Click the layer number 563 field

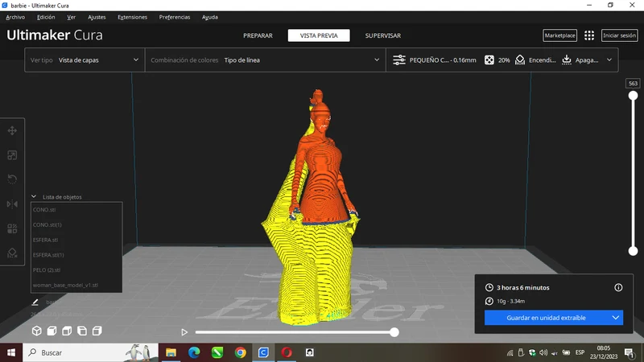[633, 84]
